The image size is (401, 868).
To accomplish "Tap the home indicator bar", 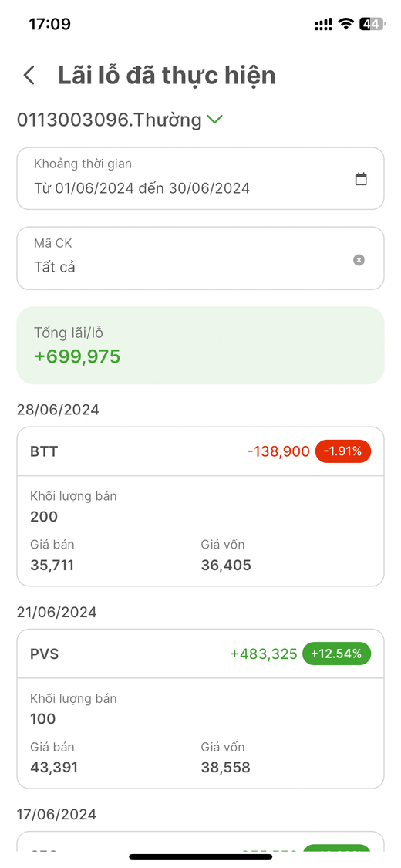I will [x=200, y=857].
